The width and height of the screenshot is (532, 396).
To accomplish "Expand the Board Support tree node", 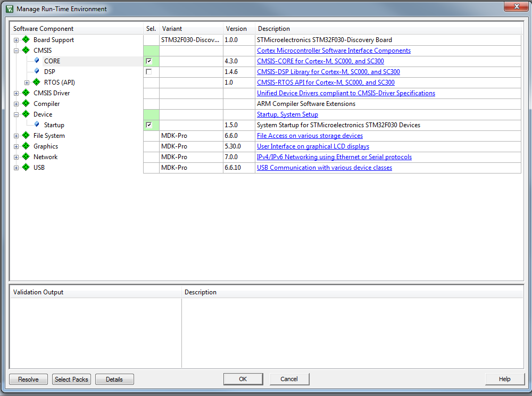I will click(16, 40).
